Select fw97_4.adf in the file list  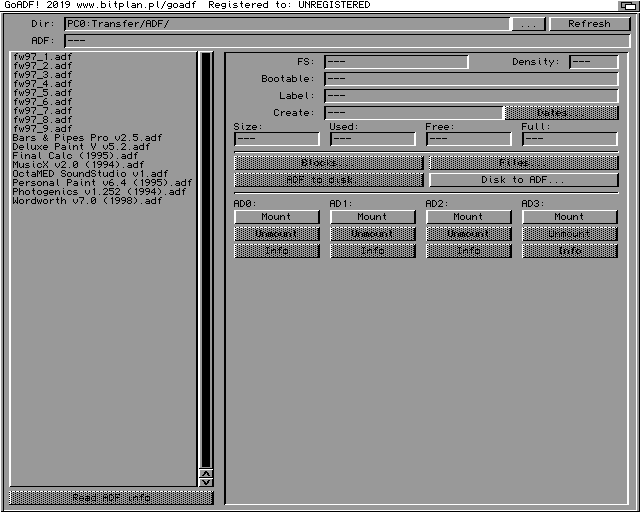[x=103, y=84]
